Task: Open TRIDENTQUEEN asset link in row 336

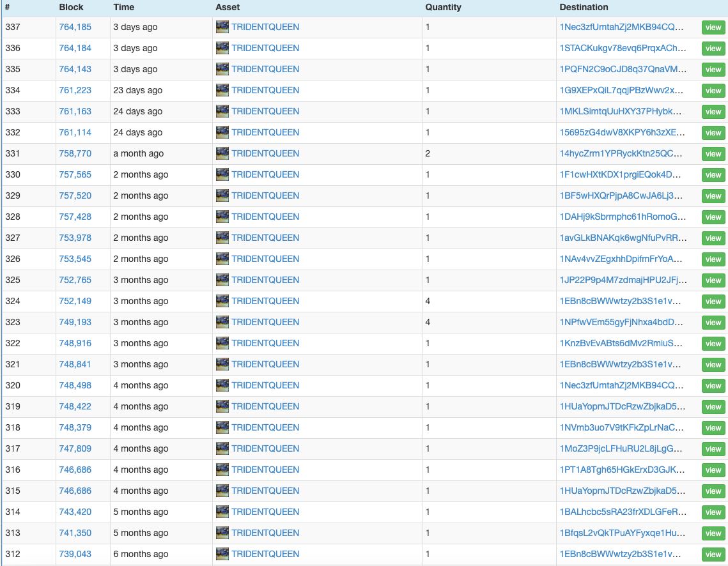Action: (x=266, y=48)
